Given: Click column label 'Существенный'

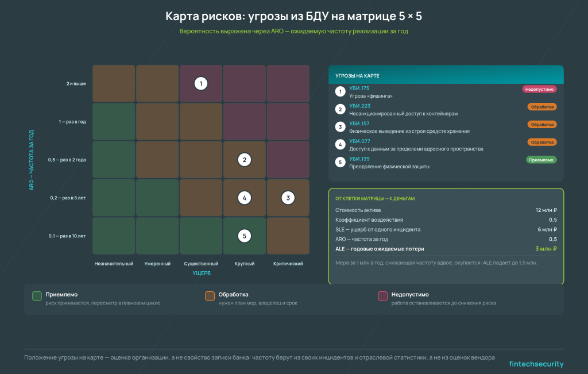Looking at the screenshot, I should click(201, 264).
